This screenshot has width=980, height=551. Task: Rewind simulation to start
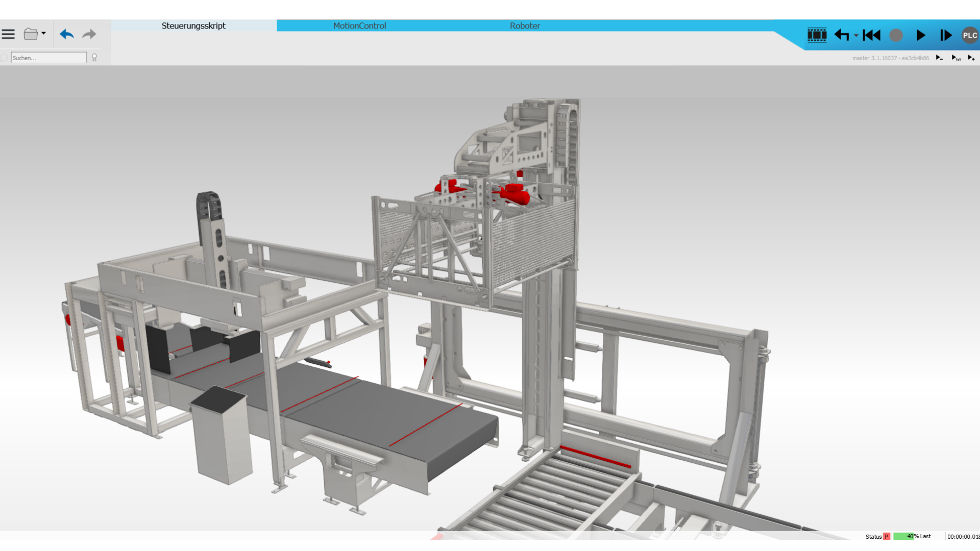(x=872, y=35)
